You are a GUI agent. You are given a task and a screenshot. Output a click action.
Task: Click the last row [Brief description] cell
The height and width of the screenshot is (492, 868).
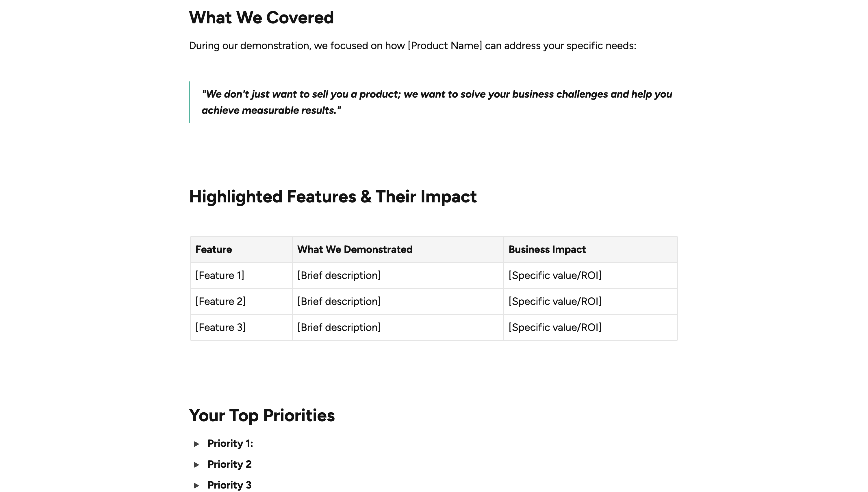[x=398, y=328]
